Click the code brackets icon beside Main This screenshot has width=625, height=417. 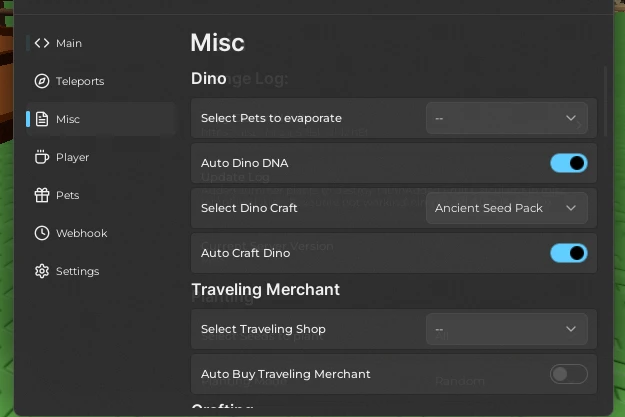pyautogui.click(x=42, y=43)
